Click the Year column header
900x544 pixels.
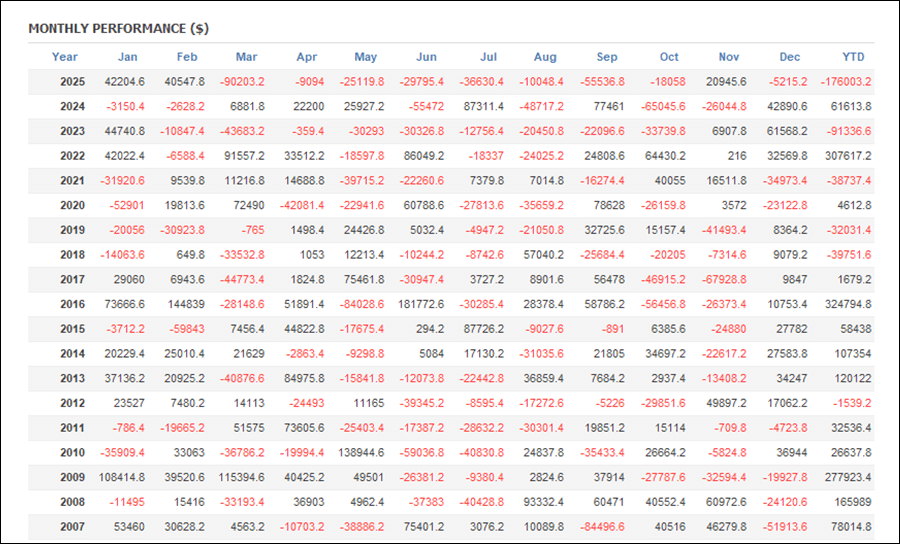(65, 57)
